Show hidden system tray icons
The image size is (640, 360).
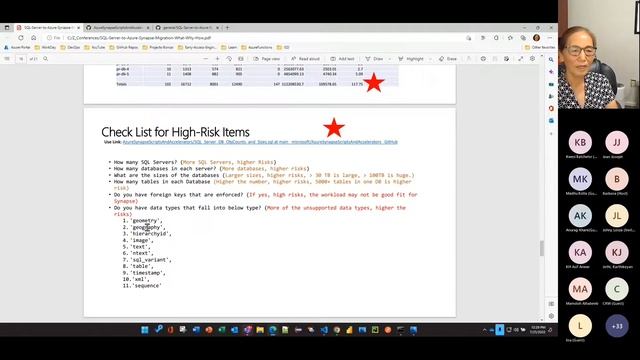(484, 330)
